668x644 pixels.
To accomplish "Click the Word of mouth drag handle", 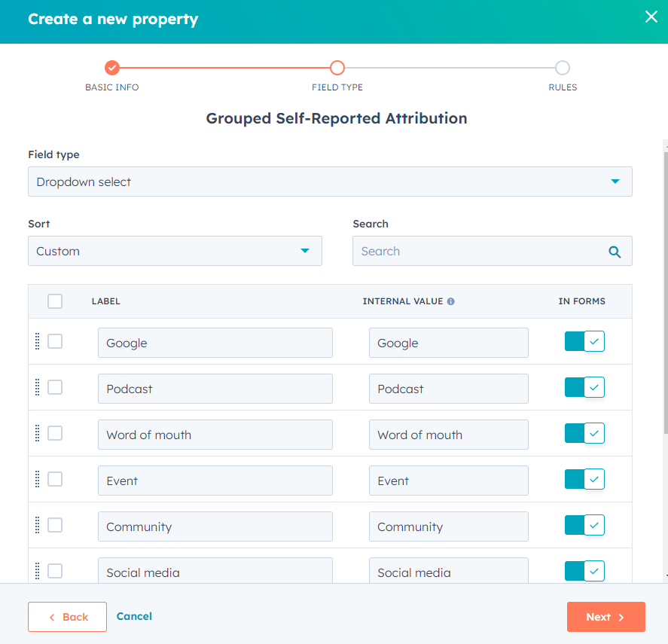I will (x=37, y=433).
